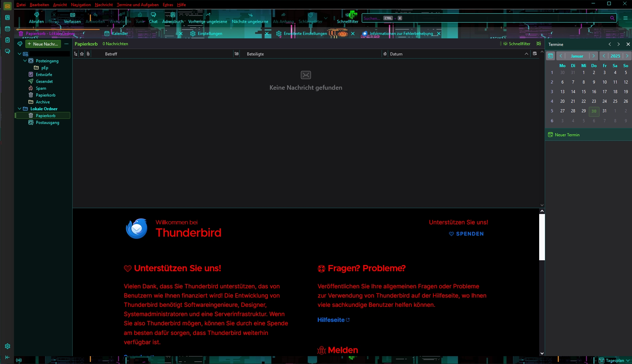Click Neuer Termin in the Termine pane
Screen dimensions: 632x364
coord(564,135)
